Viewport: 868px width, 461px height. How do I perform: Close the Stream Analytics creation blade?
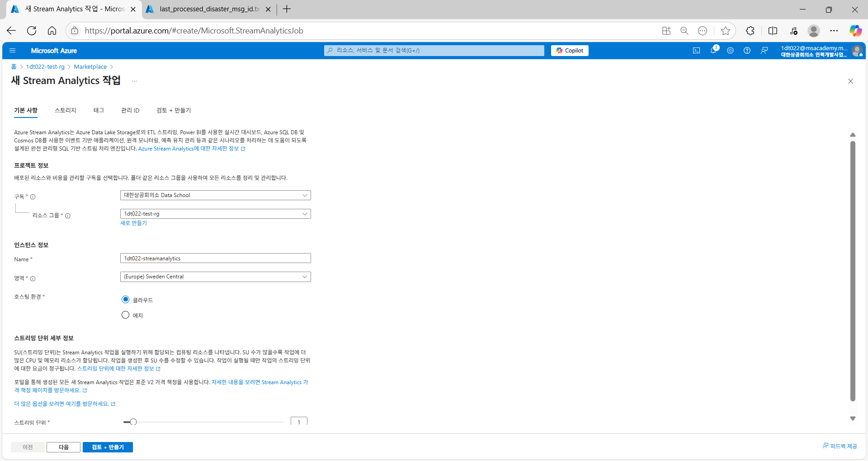[850, 81]
